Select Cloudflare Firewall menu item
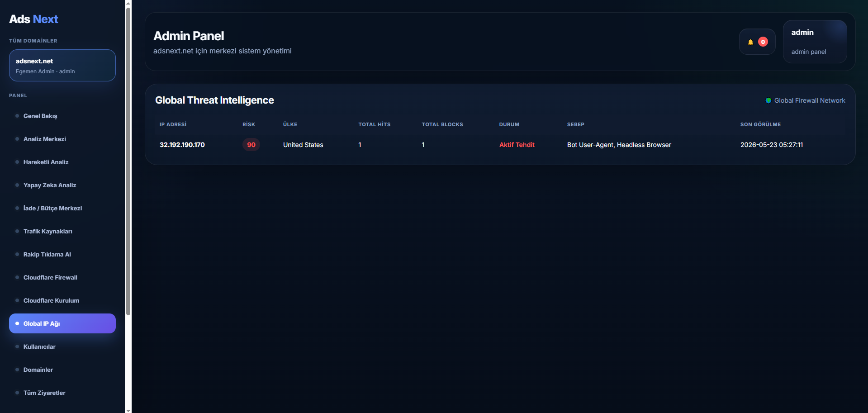The image size is (868, 413). tap(62, 277)
